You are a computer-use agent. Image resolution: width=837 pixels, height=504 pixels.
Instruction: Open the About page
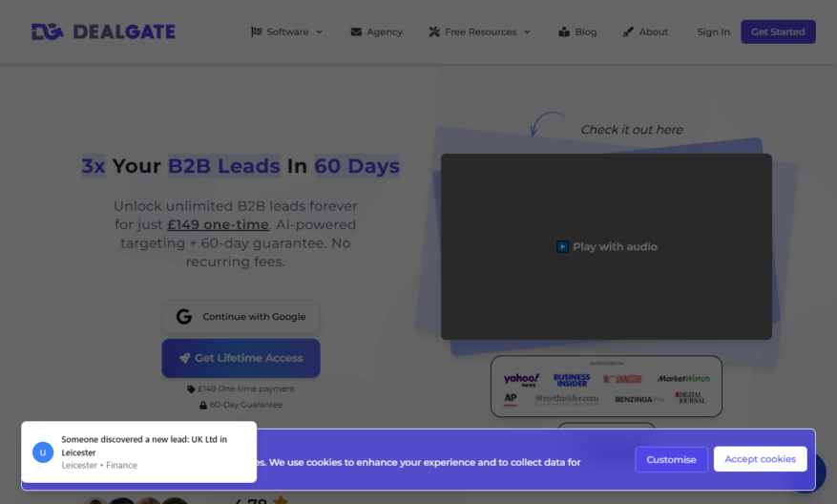tap(645, 32)
